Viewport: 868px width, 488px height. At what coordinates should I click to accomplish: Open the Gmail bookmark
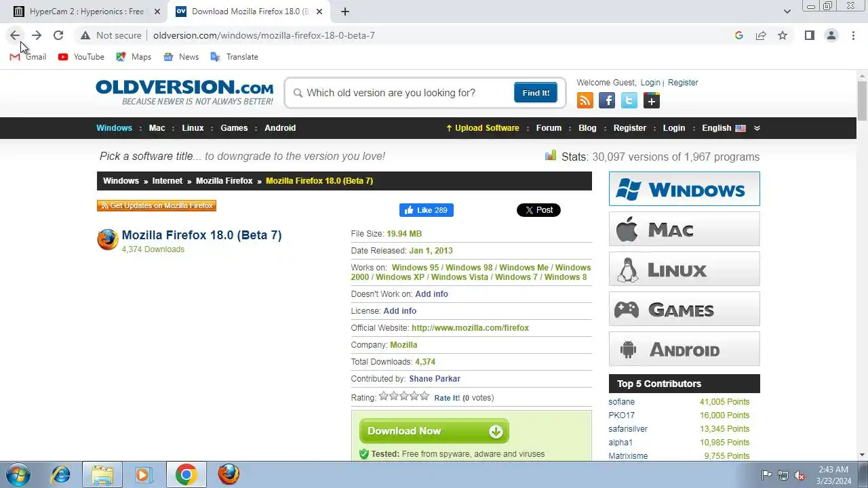(28, 57)
